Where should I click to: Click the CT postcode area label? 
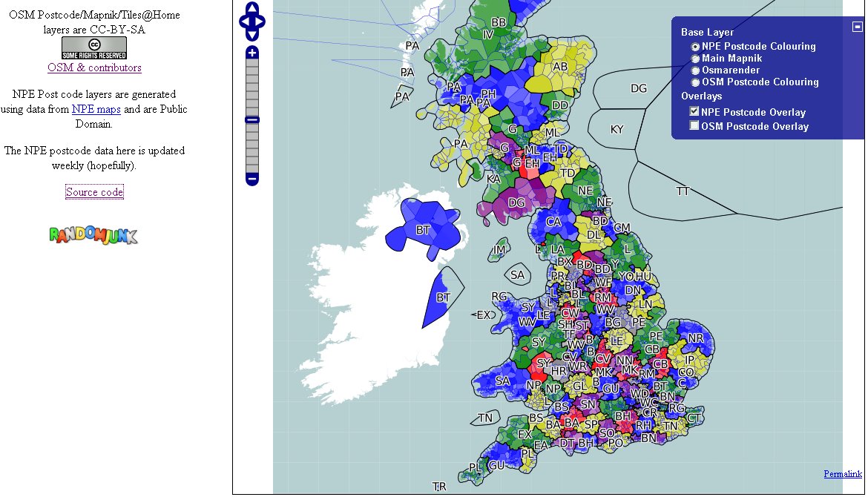[x=694, y=418]
